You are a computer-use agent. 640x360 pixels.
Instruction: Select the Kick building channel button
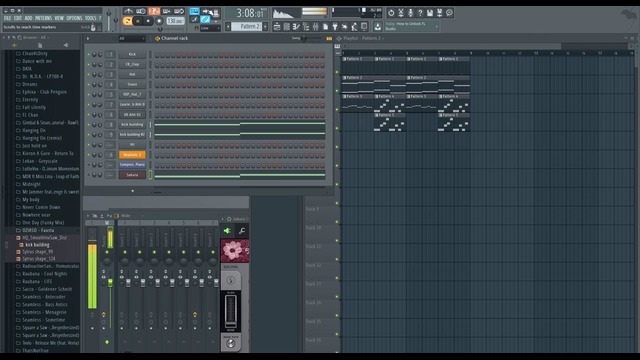(132, 124)
